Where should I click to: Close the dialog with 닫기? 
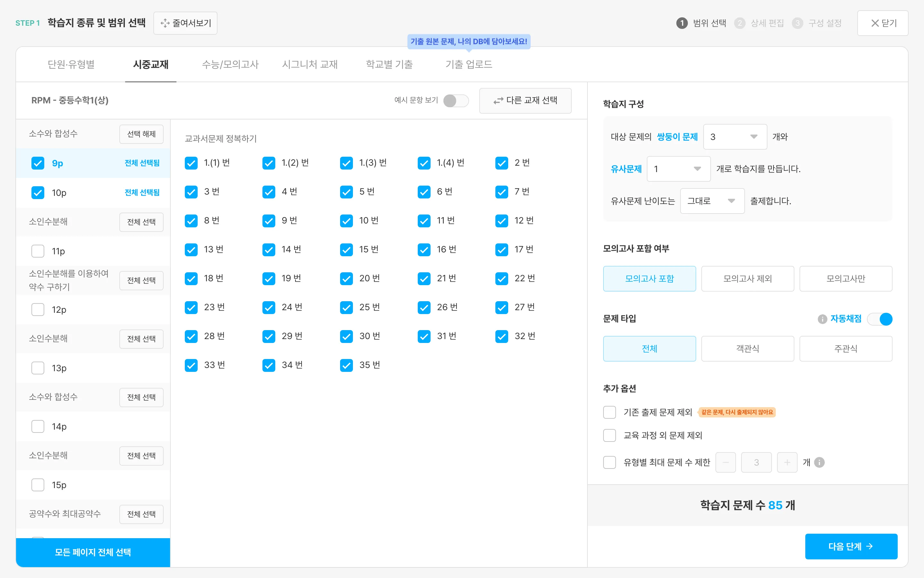click(883, 23)
